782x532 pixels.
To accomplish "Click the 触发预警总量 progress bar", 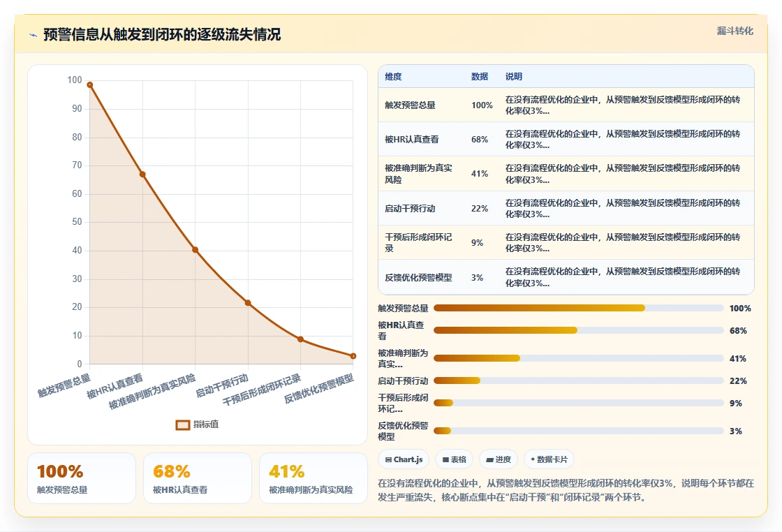I will (579, 308).
